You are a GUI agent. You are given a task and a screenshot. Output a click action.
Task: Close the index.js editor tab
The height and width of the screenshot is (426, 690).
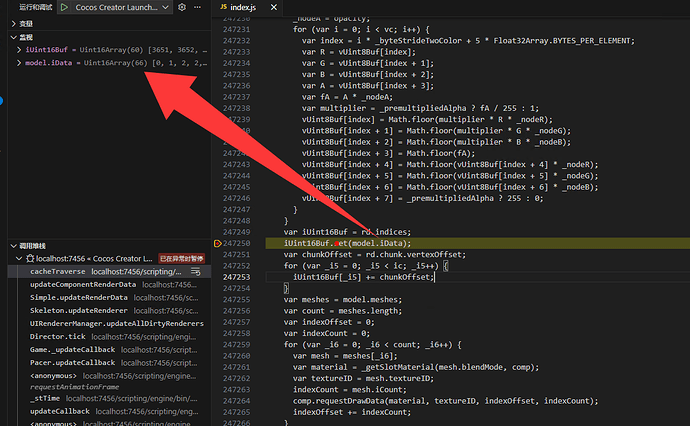274,7
